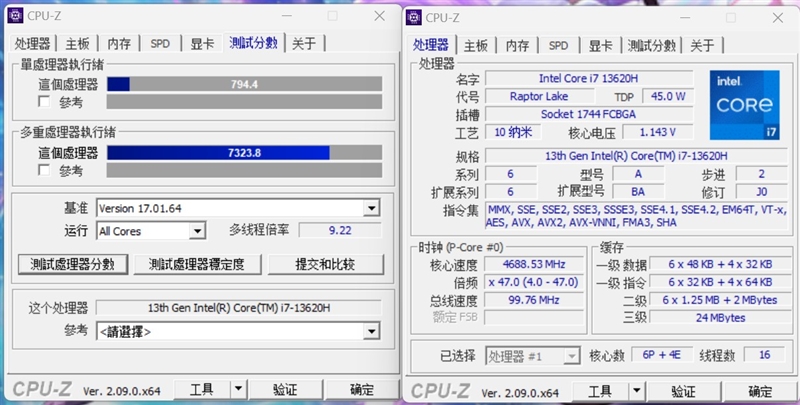
Task: Click 測試處理器分數 button
Action: tap(72, 264)
